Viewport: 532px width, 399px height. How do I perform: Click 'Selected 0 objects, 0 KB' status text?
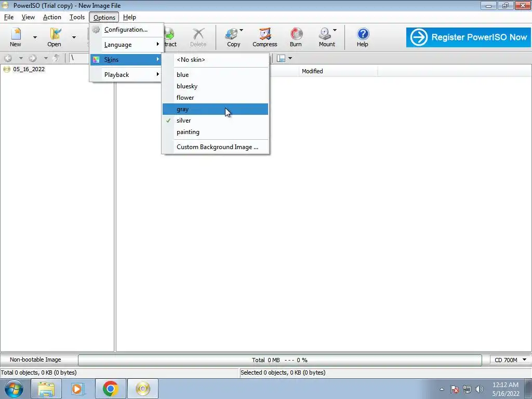pos(283,373)
